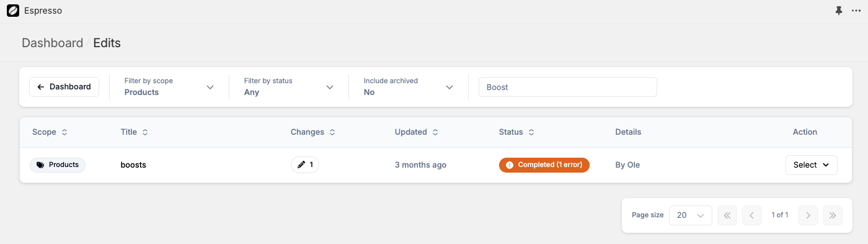This screenshot has height=244, width=868.
Task: Sort the table by Status column
Action: click(x=517, y=132)
